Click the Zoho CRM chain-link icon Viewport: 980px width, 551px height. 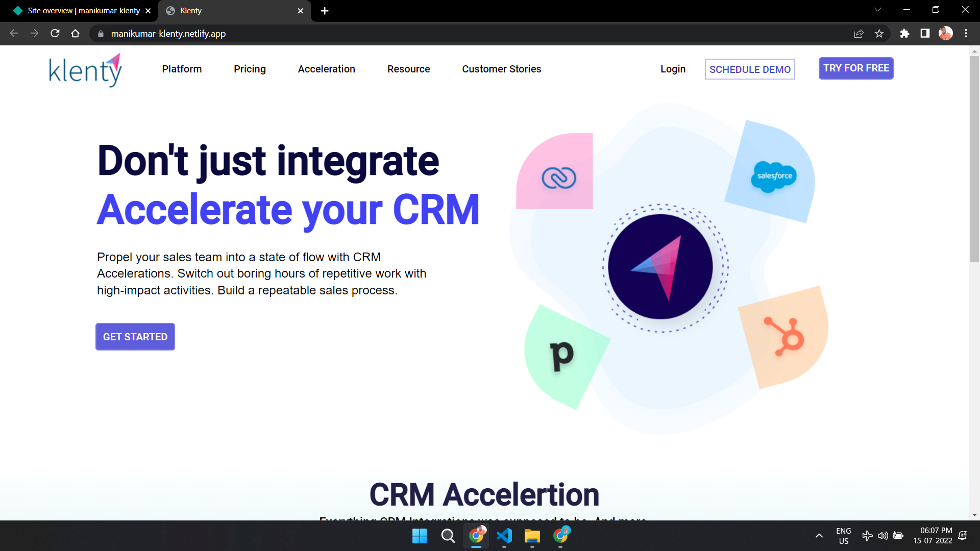click(x=559, y=178)
